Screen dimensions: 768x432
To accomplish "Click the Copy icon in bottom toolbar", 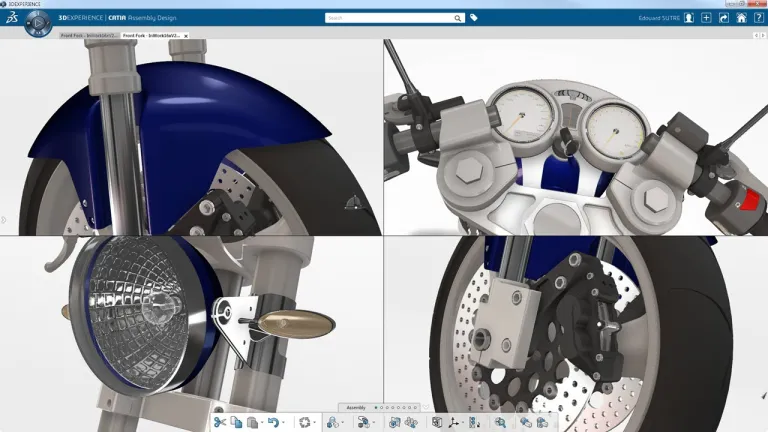I will point(236,423).
